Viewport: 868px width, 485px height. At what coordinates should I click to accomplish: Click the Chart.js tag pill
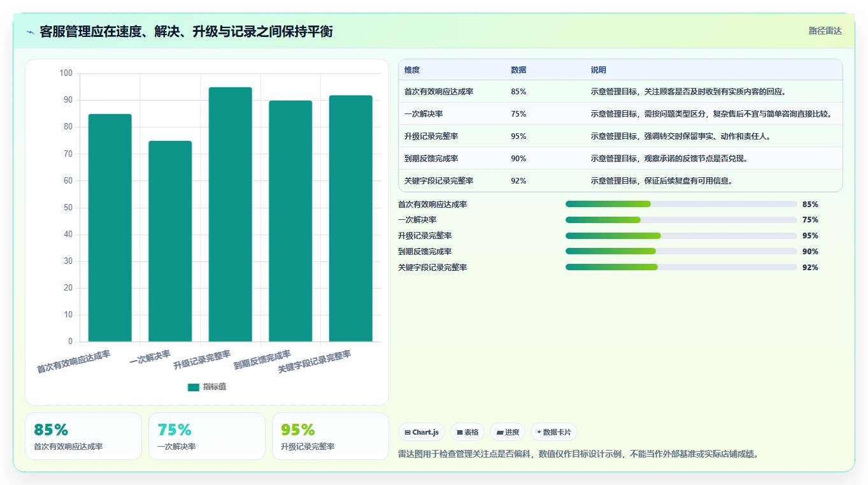422,432
